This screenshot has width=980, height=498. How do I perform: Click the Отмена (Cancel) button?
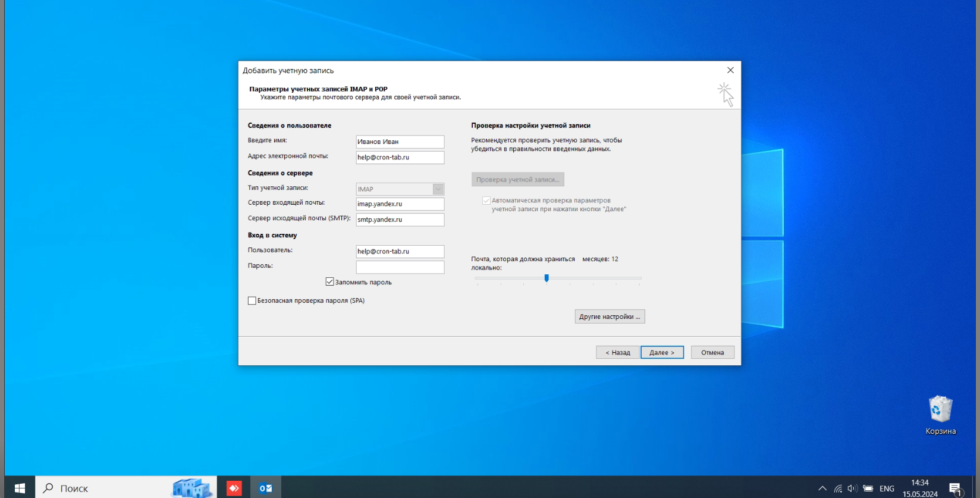click(712, 352)
